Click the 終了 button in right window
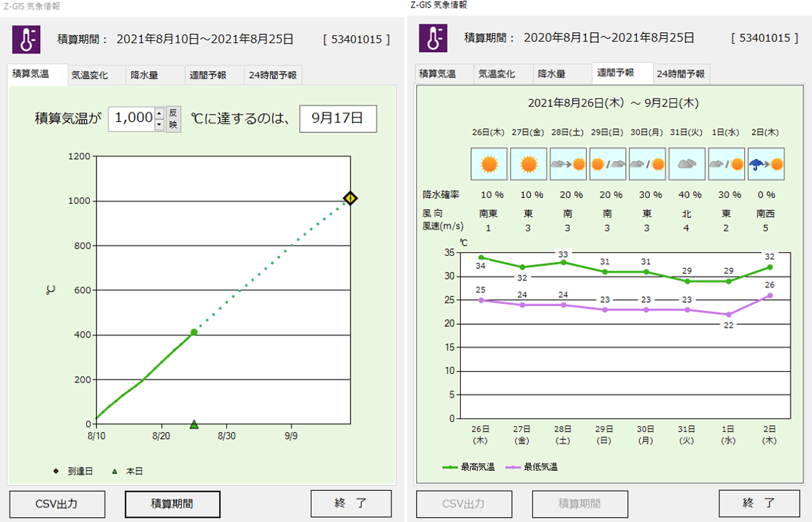The width and height of the screenshot is (812, 522). pyautogui.click(x=759, y=503)
